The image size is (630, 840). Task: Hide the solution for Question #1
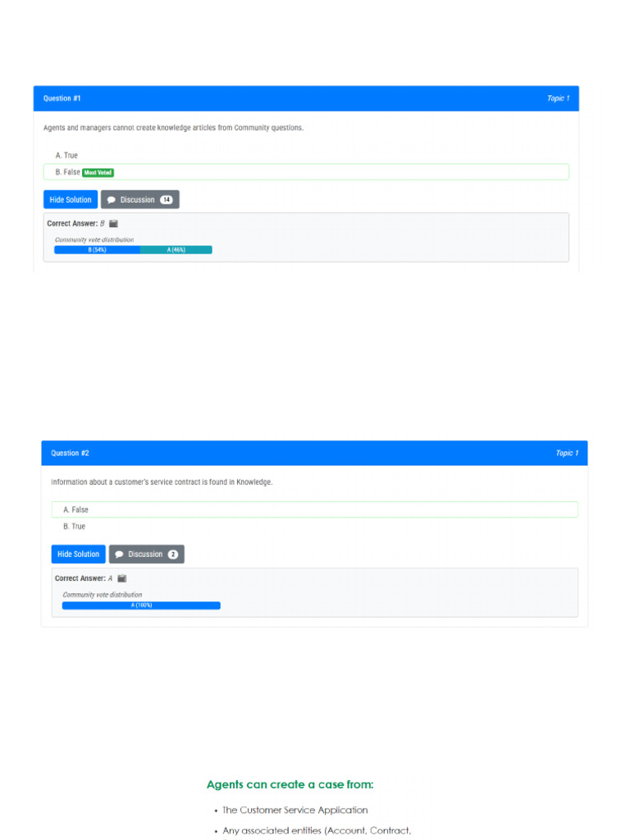(x=71, y=200)
